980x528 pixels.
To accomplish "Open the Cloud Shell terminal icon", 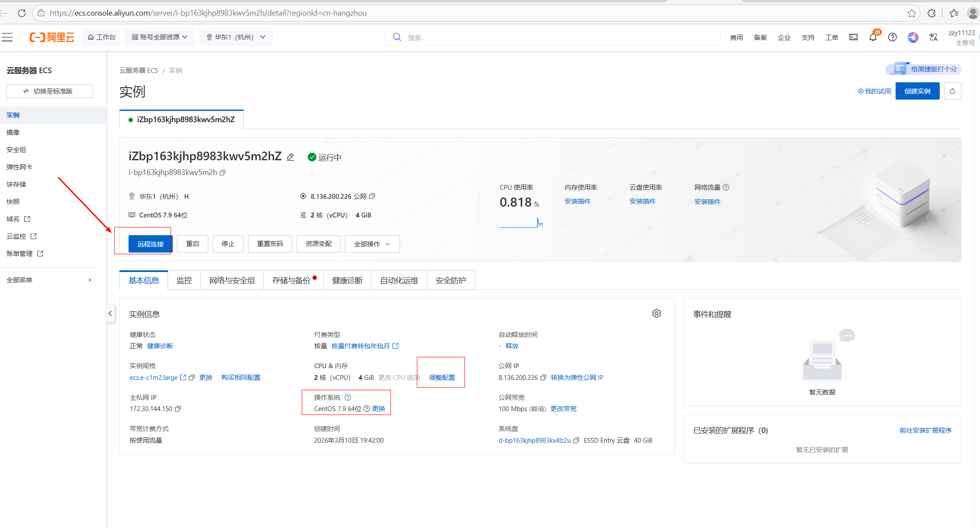I will pyautogui.click(x=853, y=37).
